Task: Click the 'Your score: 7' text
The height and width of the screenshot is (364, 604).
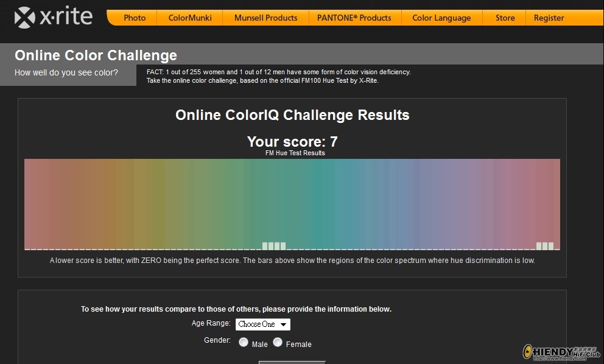Action: [292, 141]
